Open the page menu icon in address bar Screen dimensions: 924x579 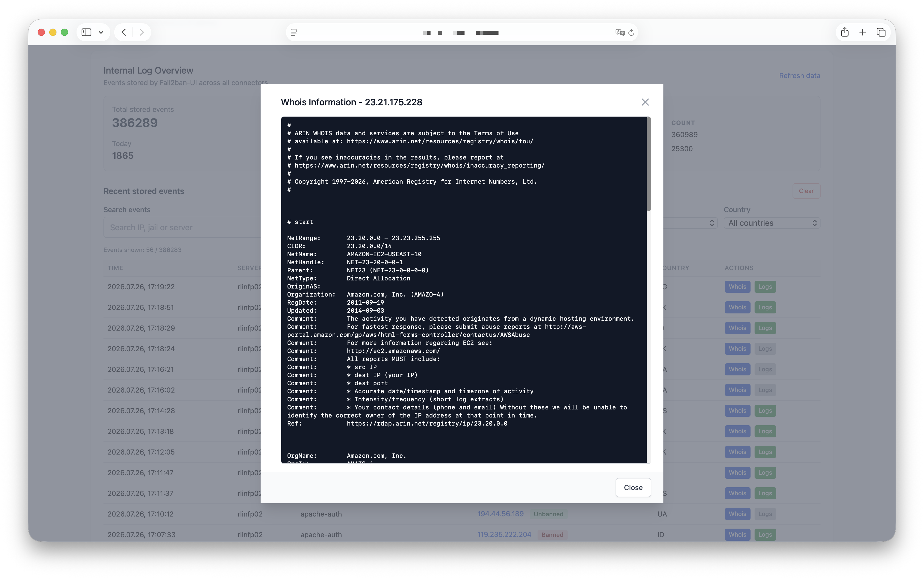tap(294, 33)
